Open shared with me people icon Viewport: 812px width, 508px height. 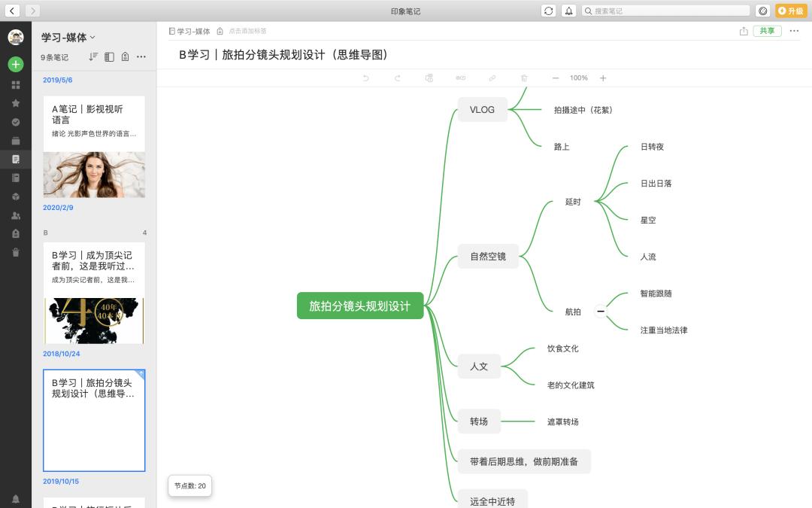[x=16, y=215]
